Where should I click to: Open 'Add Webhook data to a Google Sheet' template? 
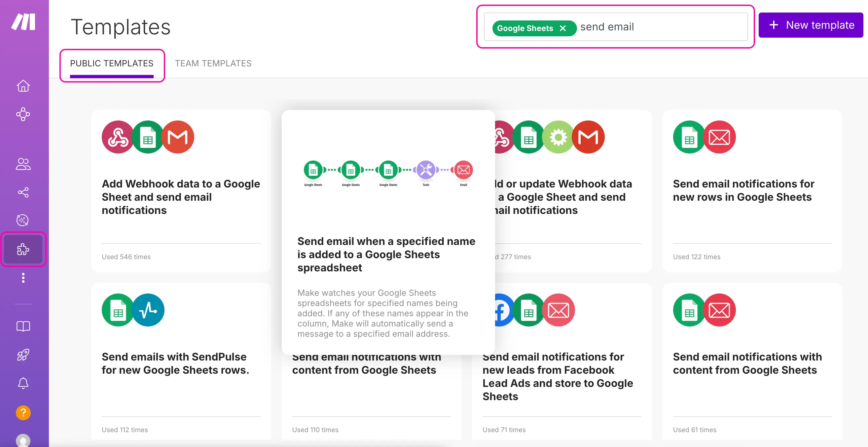181,191
